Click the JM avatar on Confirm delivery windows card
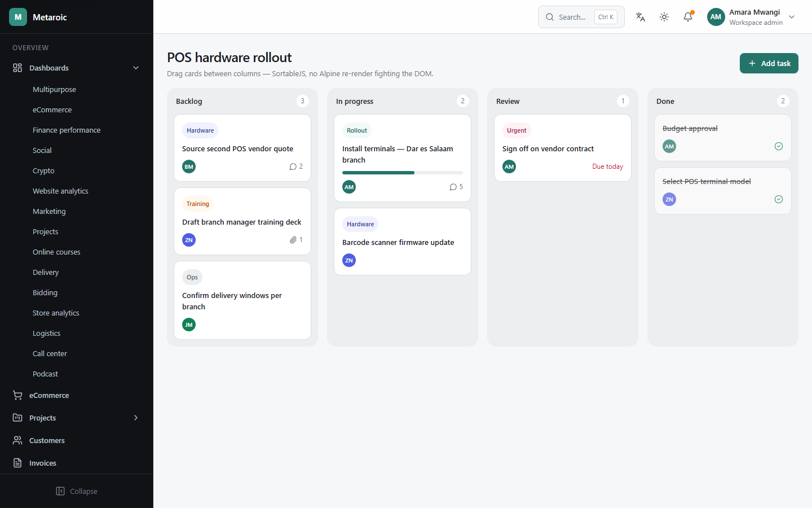 click(x=189, y=325)
